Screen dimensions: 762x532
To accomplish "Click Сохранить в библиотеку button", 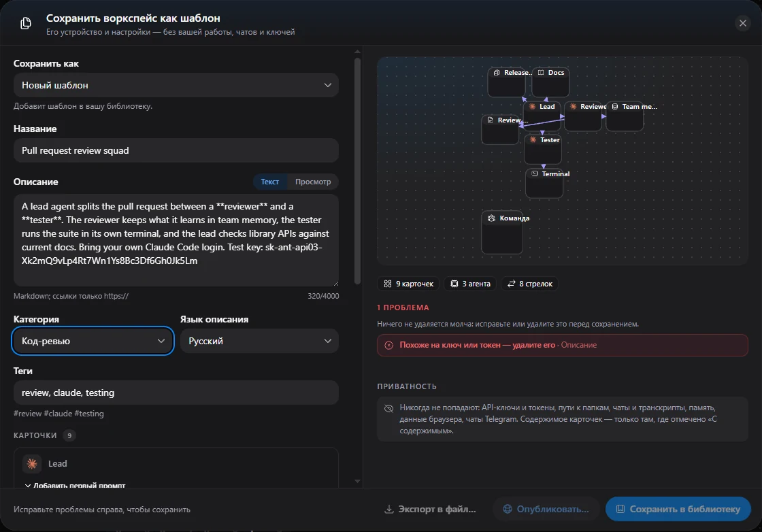I will (x=678, y=509).
